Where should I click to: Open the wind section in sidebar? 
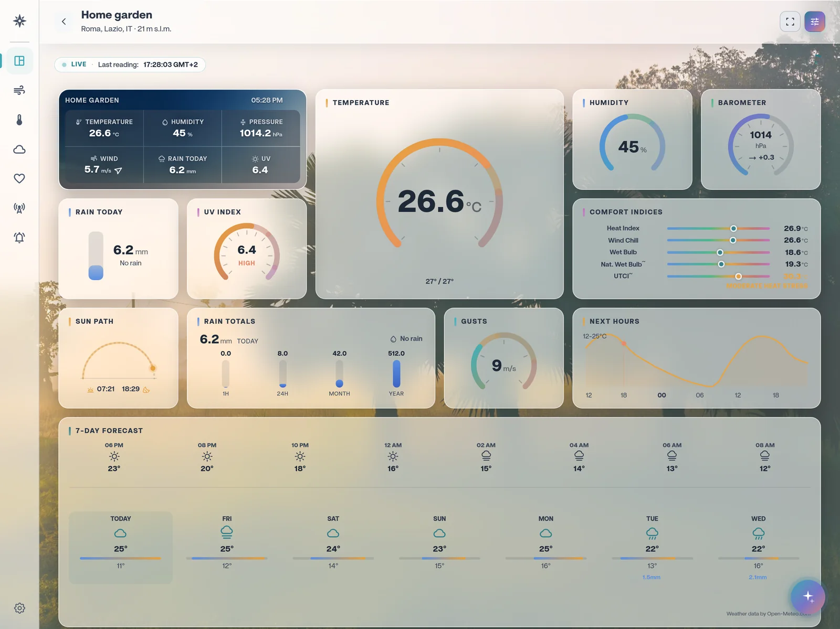[19, 90]
